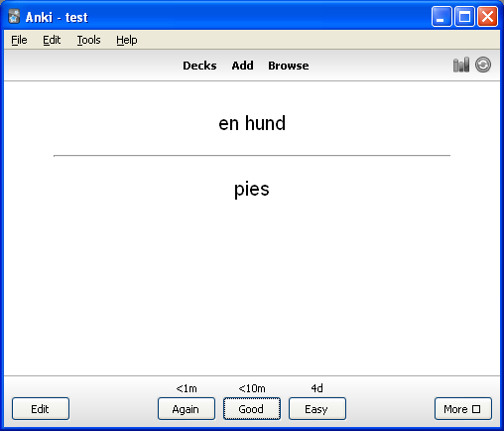The height and width of the screenshot is (431, 504).
Task: Click Add to create a new card
Action: (242, 66)
